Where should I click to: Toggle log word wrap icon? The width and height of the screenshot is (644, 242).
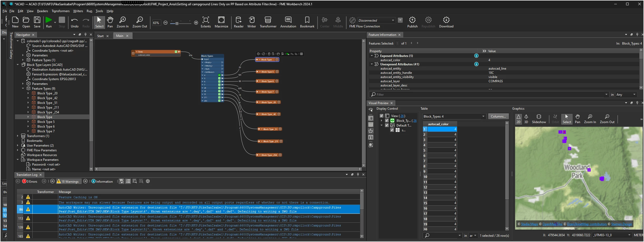[x=121, y=181]
